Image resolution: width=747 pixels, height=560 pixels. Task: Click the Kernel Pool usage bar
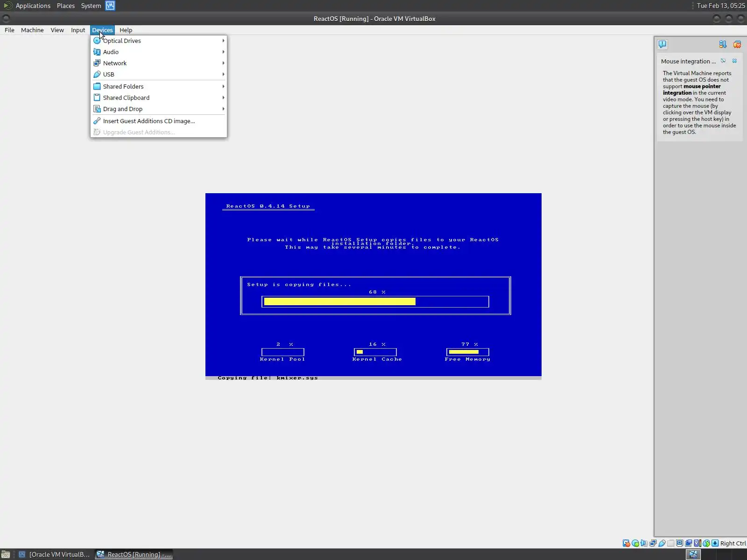(283, 352)
